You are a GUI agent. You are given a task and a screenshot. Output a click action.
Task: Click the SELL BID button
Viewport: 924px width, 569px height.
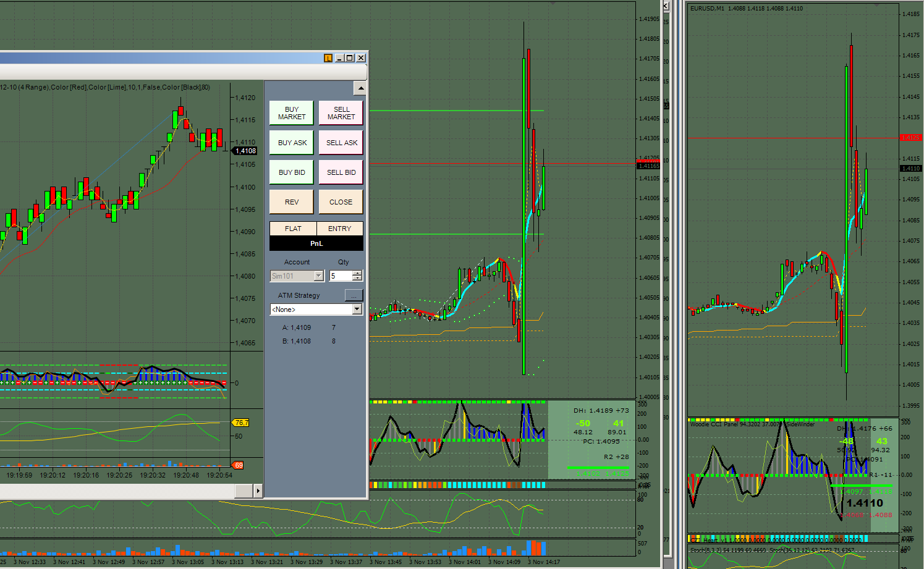[341, 172]
